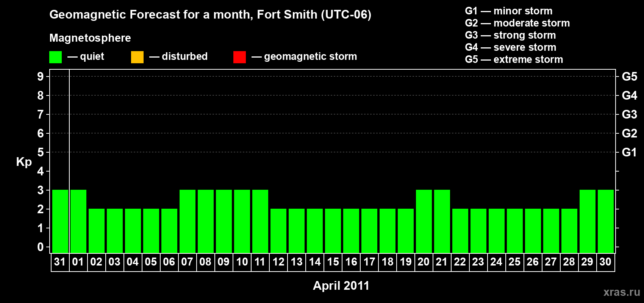Click the green bar for day 19
644x303 pixels.
[406, 231]
